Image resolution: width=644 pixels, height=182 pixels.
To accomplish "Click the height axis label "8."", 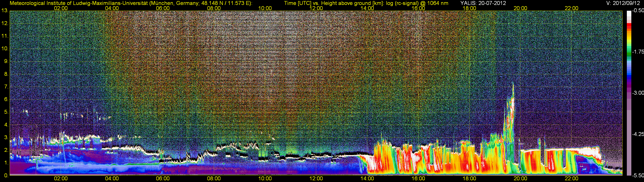I will (6, 74).
